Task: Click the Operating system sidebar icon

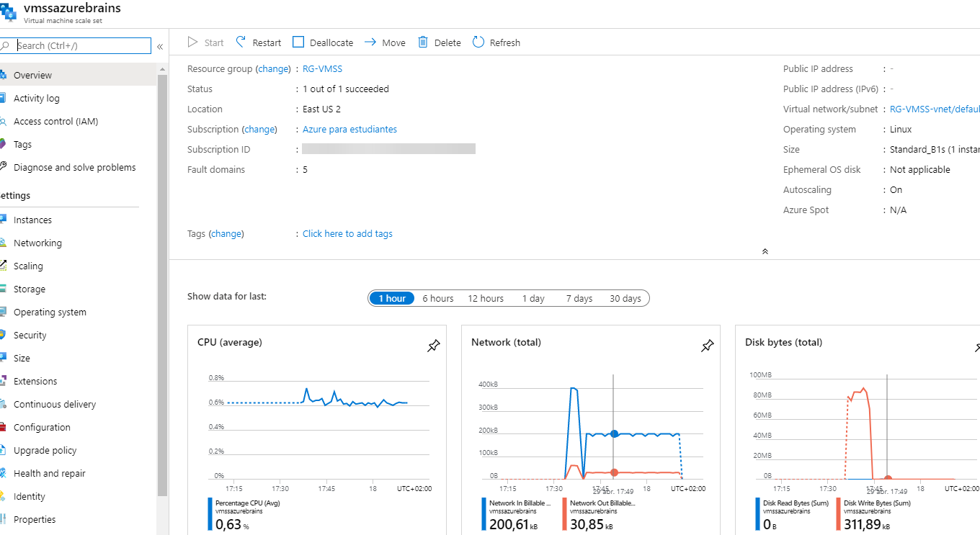Action: 3,312
